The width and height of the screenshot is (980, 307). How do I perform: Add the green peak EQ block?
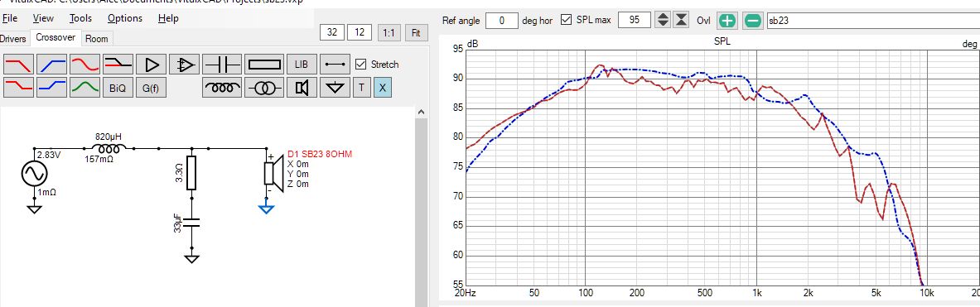click(x=85, y=88)
